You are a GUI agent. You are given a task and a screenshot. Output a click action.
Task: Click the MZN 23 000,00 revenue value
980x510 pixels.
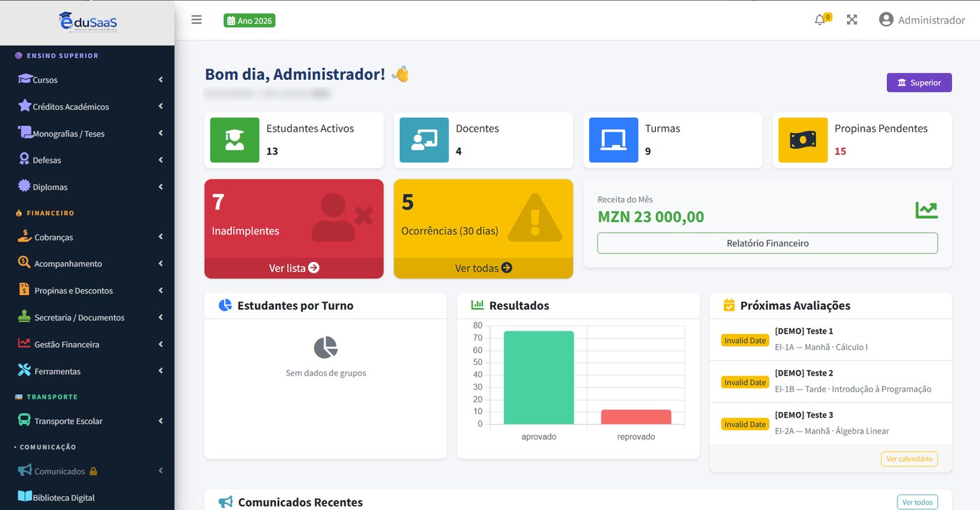coord(651,217)
